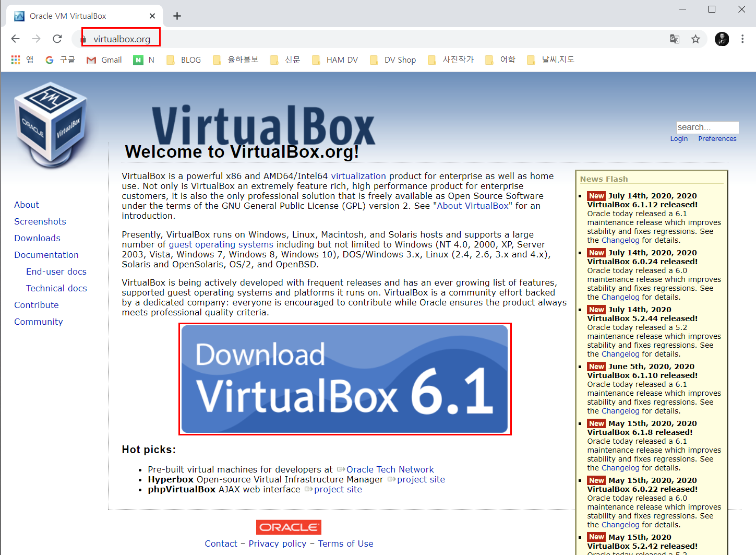Open Changelog link for VirtualBox 6.1.10
Screen dimensions: 756x555
click(x=620, y=411)
